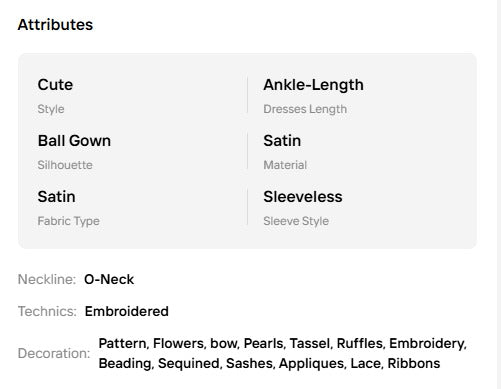501x389 pixels.
Task: Click the Silhouette label
Action: [65, 165]
